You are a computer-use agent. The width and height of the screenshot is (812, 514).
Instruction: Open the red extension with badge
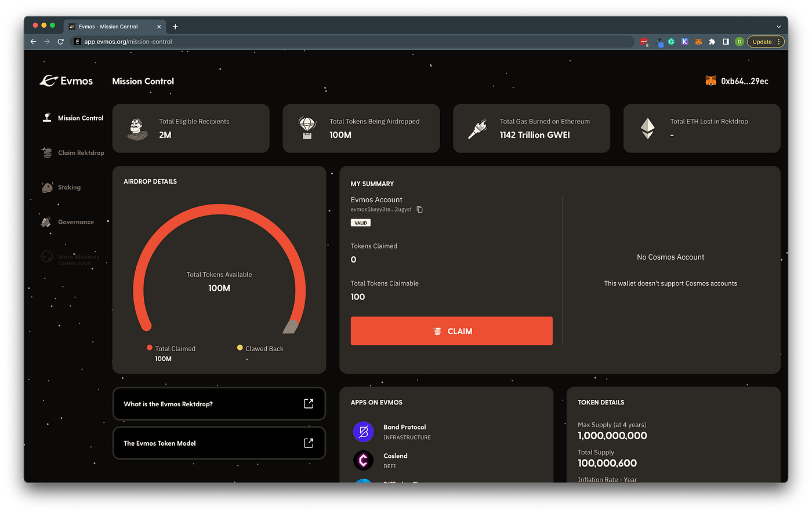(x=644, y=42)
